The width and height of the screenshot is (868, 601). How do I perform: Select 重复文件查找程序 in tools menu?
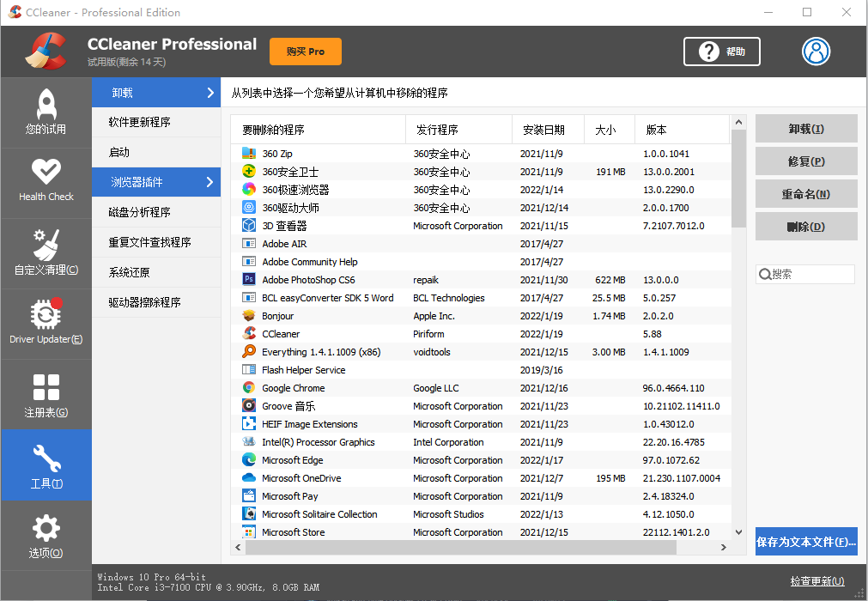156,242
